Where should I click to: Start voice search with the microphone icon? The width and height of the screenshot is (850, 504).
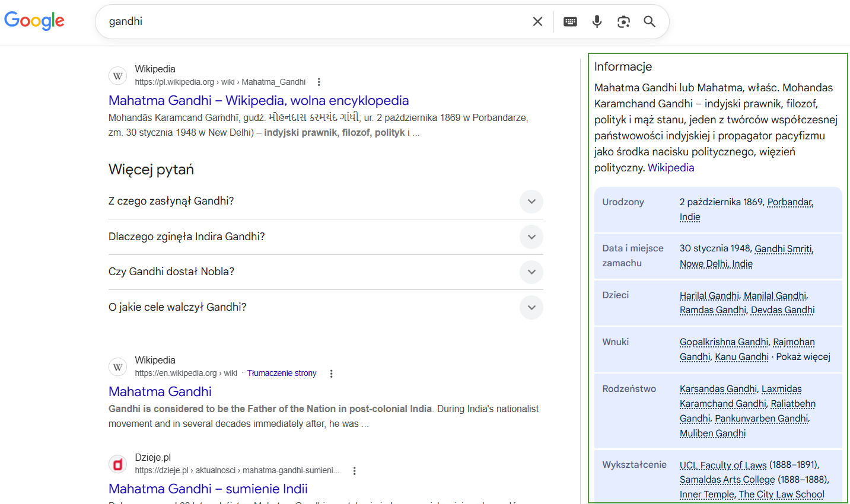[x=597, y=21]
